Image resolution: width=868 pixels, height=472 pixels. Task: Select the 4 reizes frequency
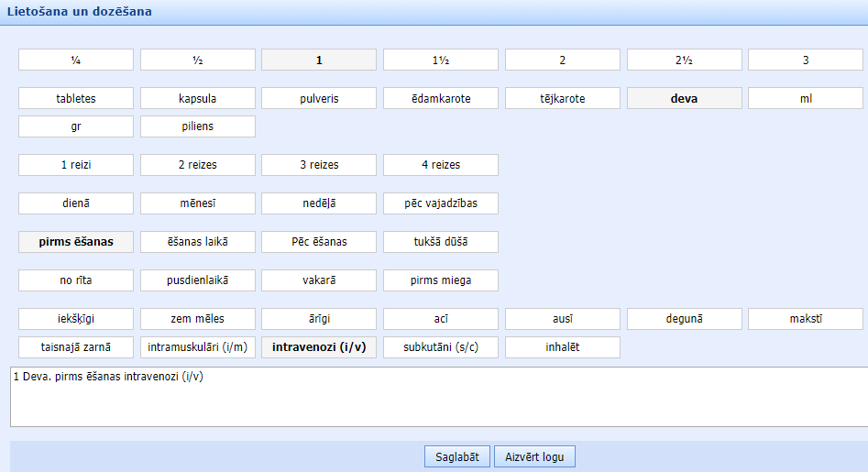(441, 165)
